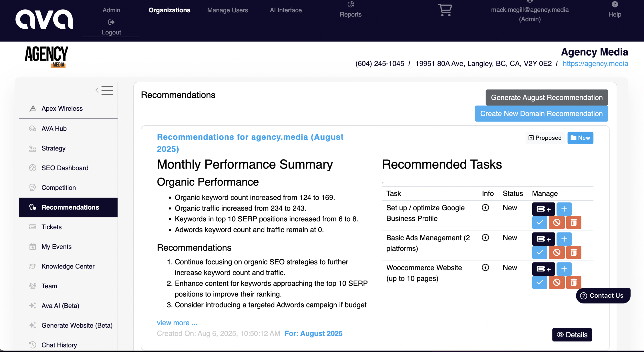Open the https://agency.media link
The height and width of the screenshot is (352, 644).
595,63
